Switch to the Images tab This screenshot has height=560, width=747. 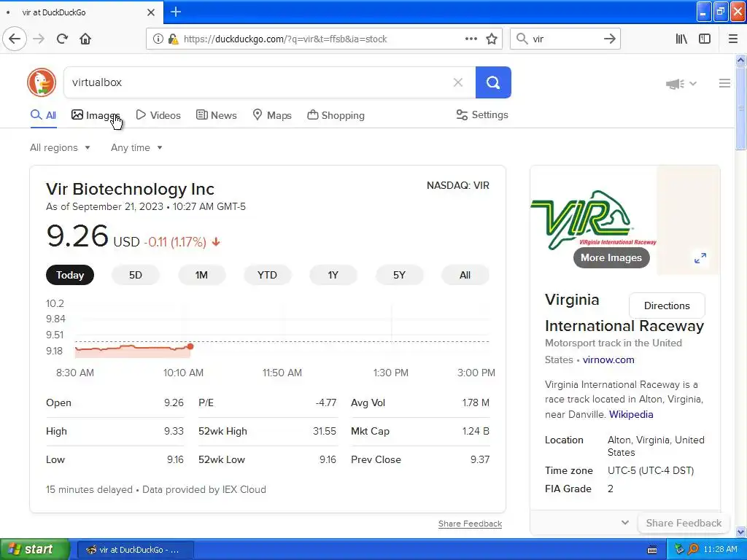tap(96, 115)
